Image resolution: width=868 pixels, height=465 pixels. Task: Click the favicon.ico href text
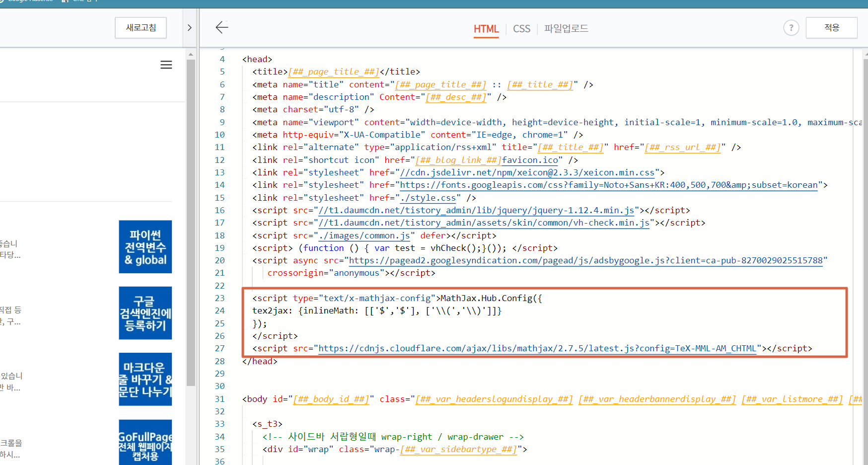point(530,160)
